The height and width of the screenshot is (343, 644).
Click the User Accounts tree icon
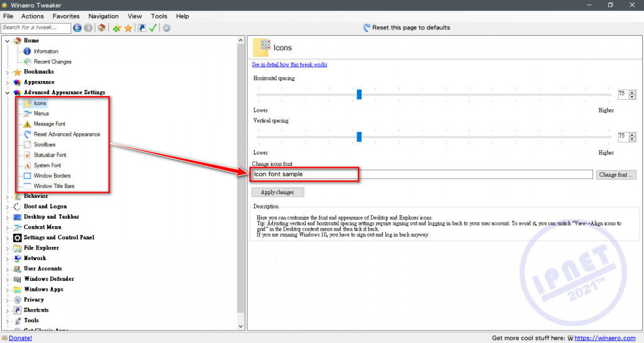(x=17, y=269)
